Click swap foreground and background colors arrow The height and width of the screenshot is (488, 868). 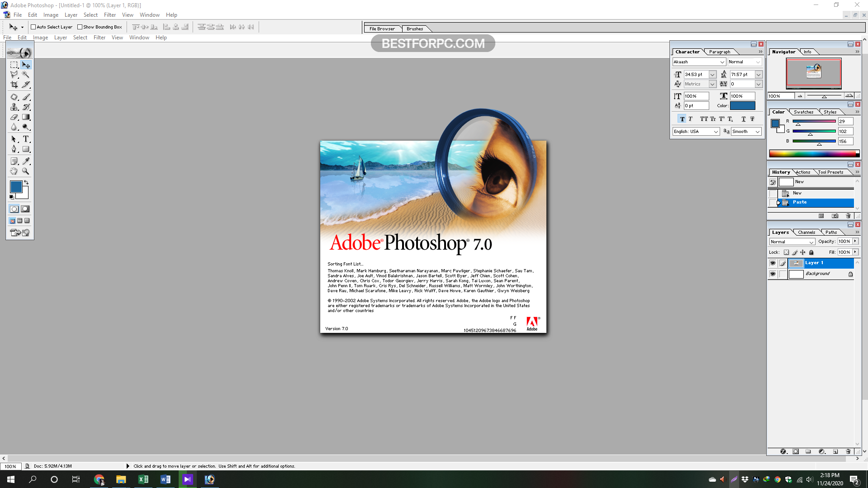(x=26, y=182)
